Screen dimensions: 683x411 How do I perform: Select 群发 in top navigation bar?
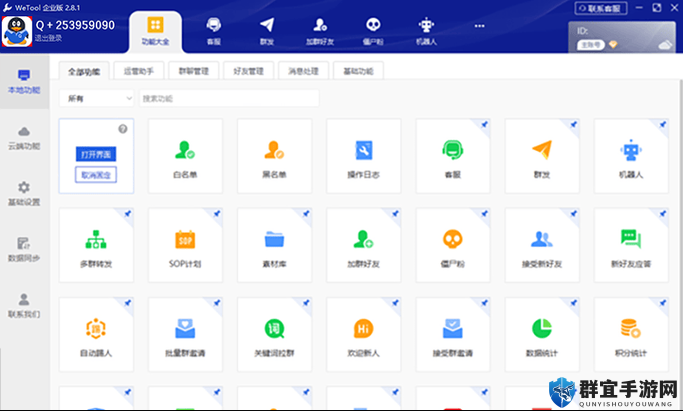point(267,31)
